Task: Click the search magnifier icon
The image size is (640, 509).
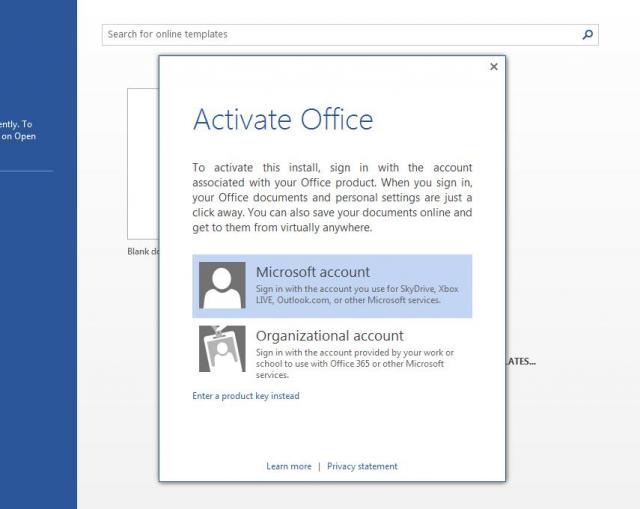Action: [x=587, y=35]
